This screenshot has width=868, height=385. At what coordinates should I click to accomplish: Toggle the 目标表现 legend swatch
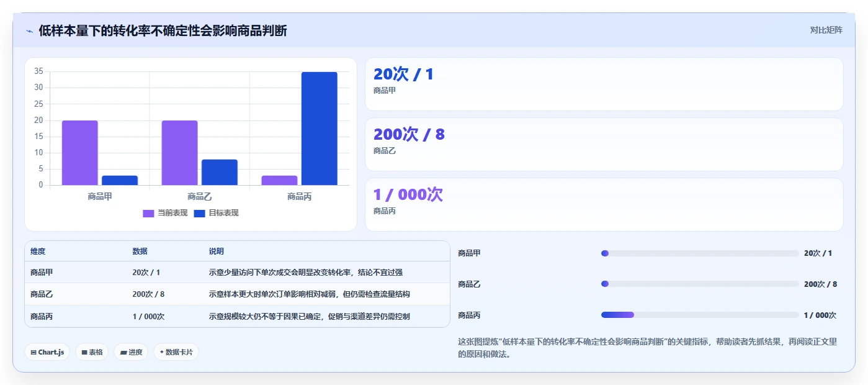[x=199, y=213]
